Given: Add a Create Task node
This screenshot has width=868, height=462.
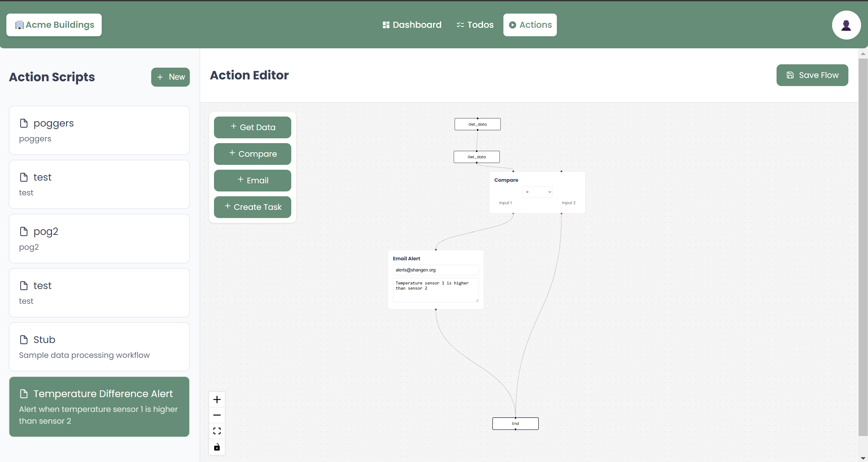Looking at the screenshot, I should 252,207.
